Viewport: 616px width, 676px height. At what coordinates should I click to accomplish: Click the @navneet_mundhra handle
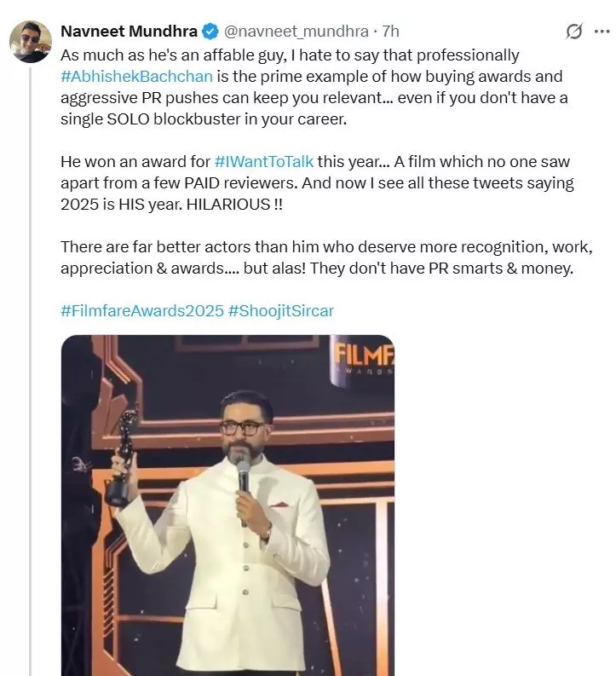point(296,32)
